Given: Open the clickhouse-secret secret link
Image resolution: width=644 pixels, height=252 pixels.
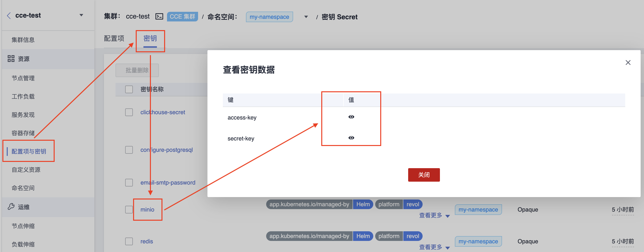Looking at the screenshot, I should click(163, 112).
